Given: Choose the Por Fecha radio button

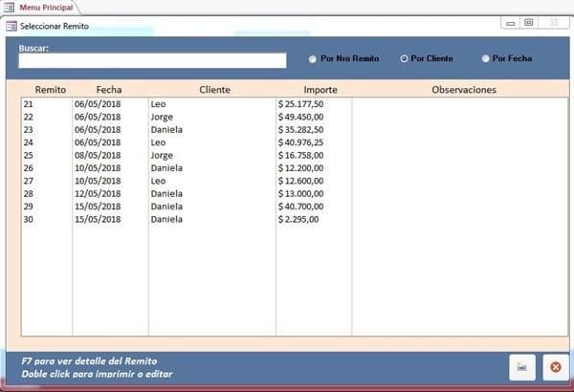Looking at the screenshot, I should (486, 59).
